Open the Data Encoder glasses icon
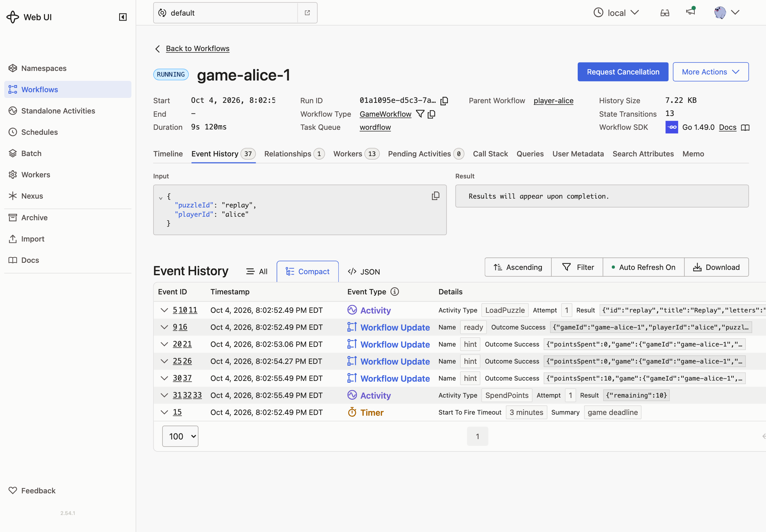Image resolution: width=766 pixels, height=532 pixels. pos(665,13)
